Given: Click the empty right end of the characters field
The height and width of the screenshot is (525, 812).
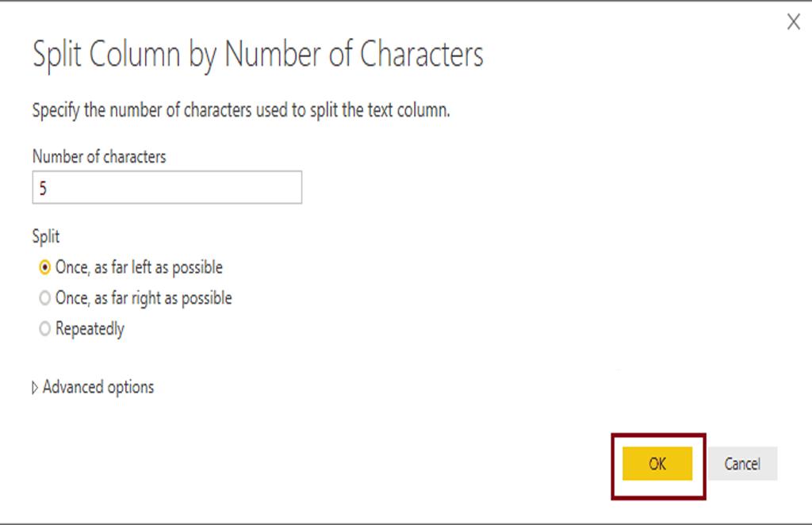Looking at the screenshot, I should (278, 188).
